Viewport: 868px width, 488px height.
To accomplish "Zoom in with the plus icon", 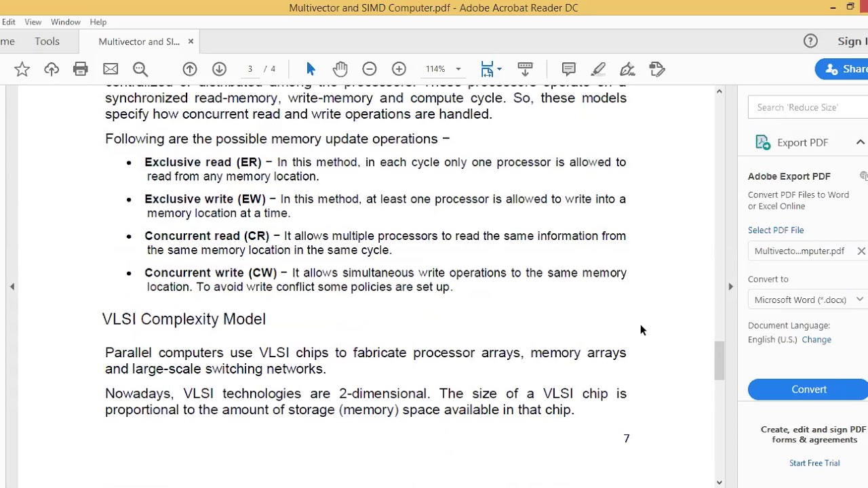I will [x=399, y=69].
